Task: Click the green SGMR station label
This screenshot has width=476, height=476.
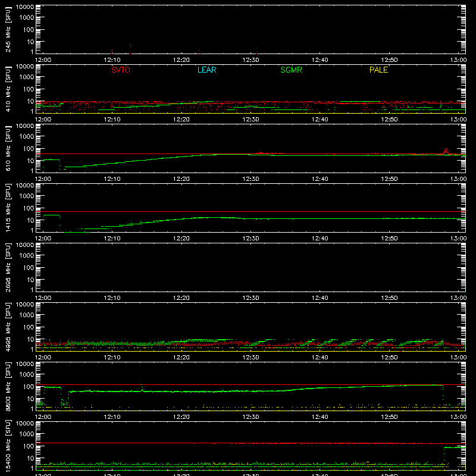Action: click(x=291, y=70)
